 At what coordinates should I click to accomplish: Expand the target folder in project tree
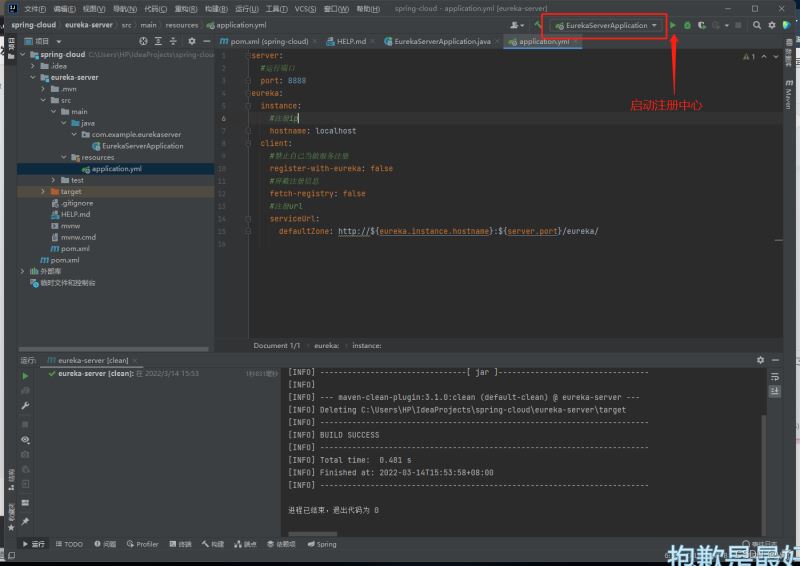(x=42, y=191)
